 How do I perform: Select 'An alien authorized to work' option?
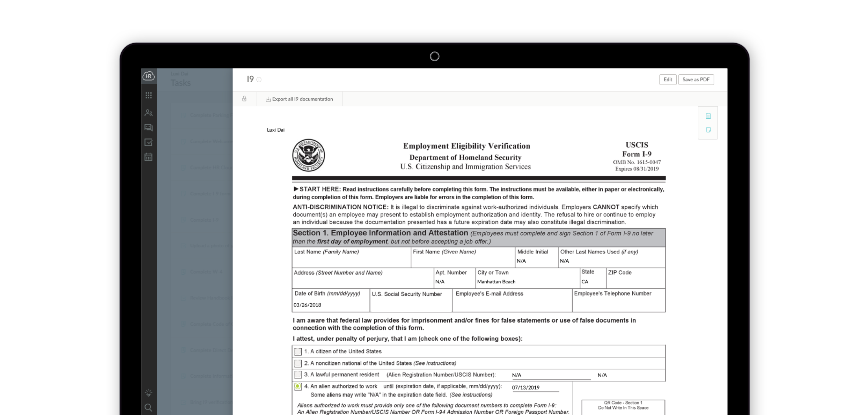point(298,387)
